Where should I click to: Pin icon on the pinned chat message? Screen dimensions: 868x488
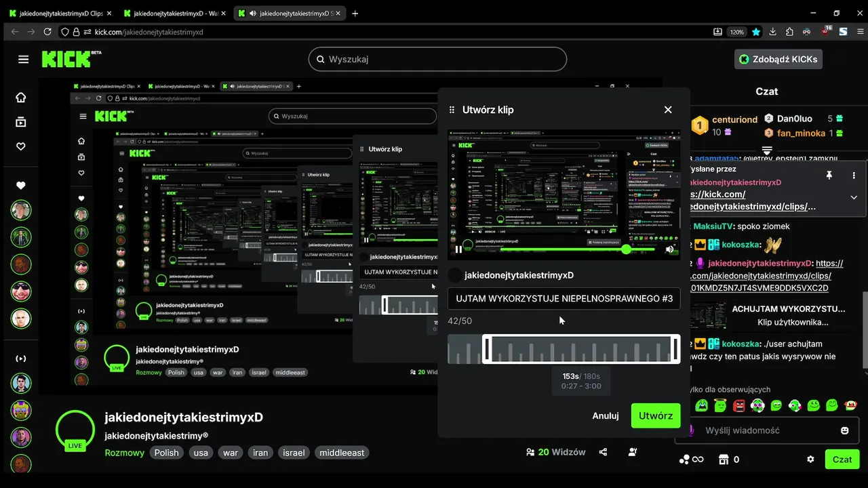pos(829,175)
